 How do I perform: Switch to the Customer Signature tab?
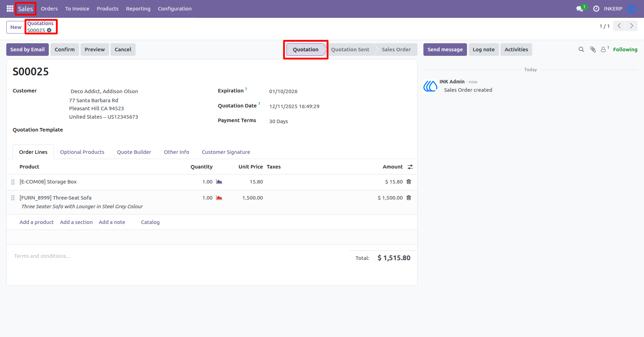[x=226, y=152]
